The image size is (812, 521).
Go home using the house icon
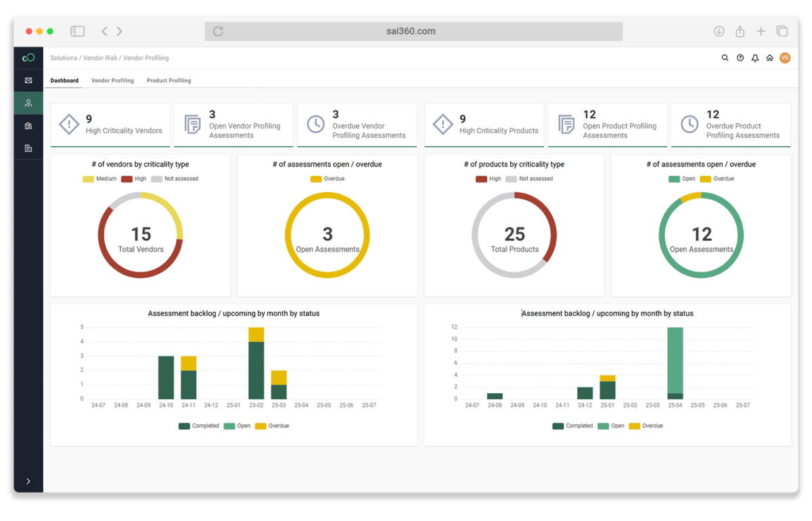[769, 58]
